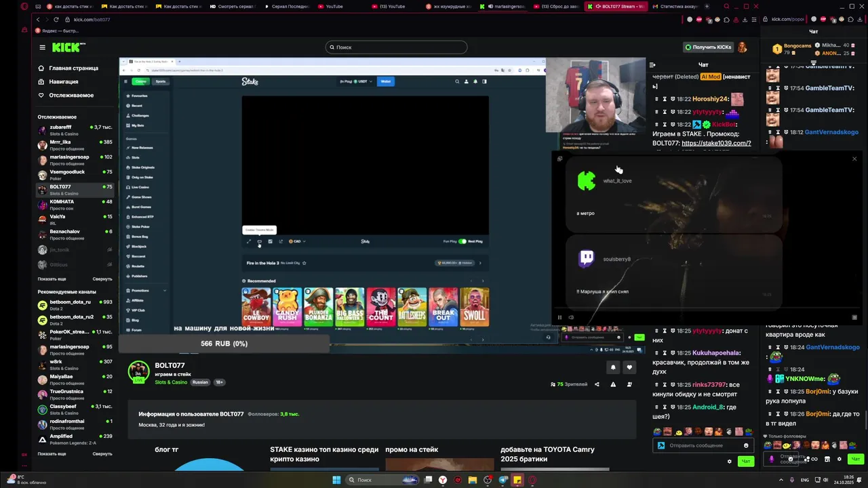Open the stake1039.com link in chat
868x488 pixels.
tap(716, 143)
